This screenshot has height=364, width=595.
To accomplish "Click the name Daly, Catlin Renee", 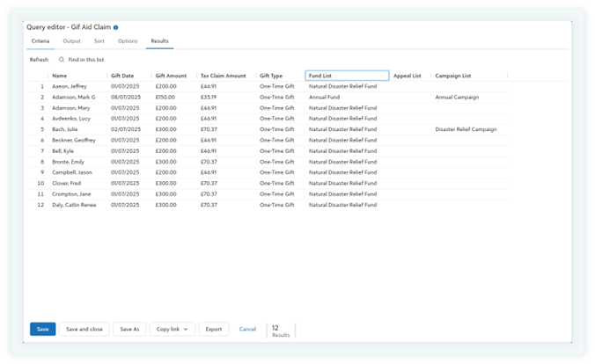I will 74,205.
